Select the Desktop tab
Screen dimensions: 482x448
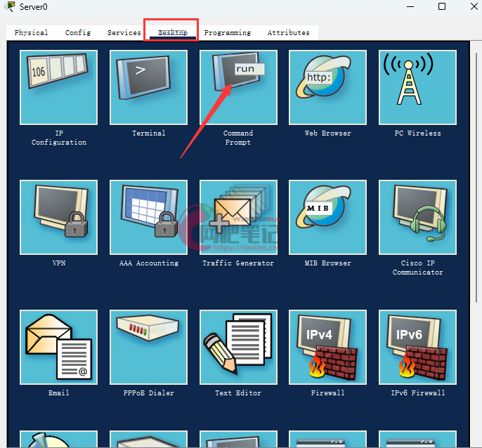[172, 32]
